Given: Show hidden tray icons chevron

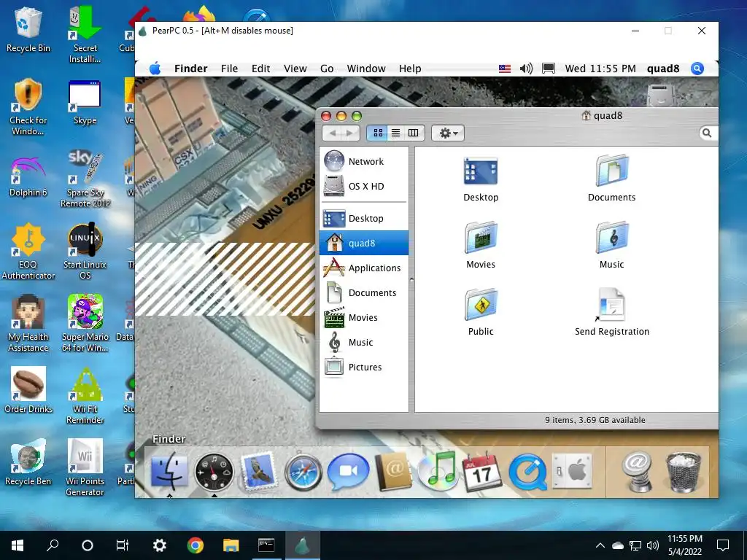Looking at the screenshot, I should [600, 545].
